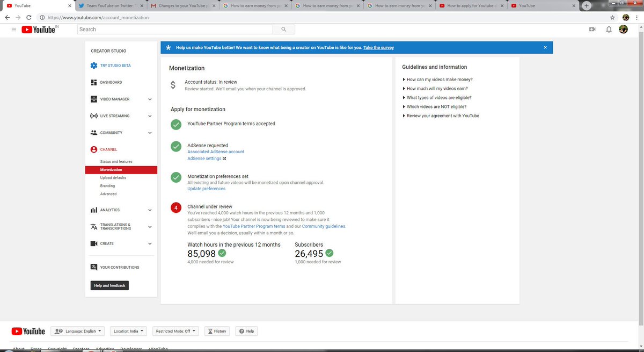Open the YouTube Partner Program terms link
The image size is (644, 352).
tap(254, 226)
